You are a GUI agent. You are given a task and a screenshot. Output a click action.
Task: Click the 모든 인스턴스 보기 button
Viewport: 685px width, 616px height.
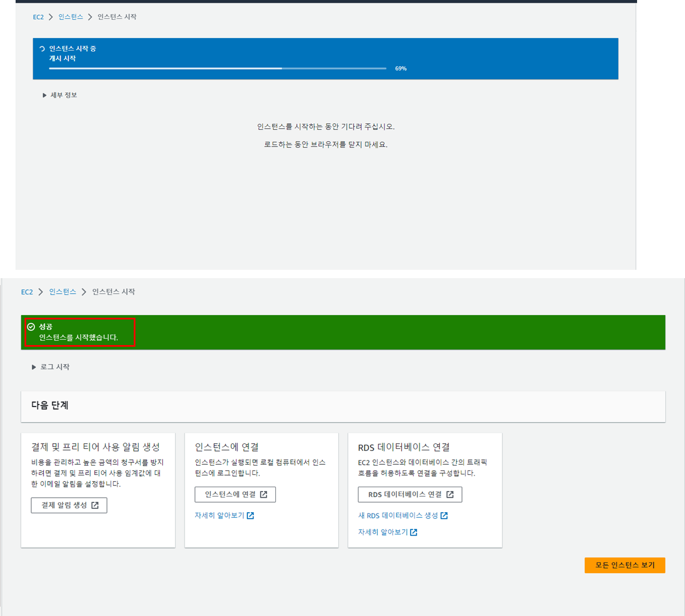pos(625,565)
